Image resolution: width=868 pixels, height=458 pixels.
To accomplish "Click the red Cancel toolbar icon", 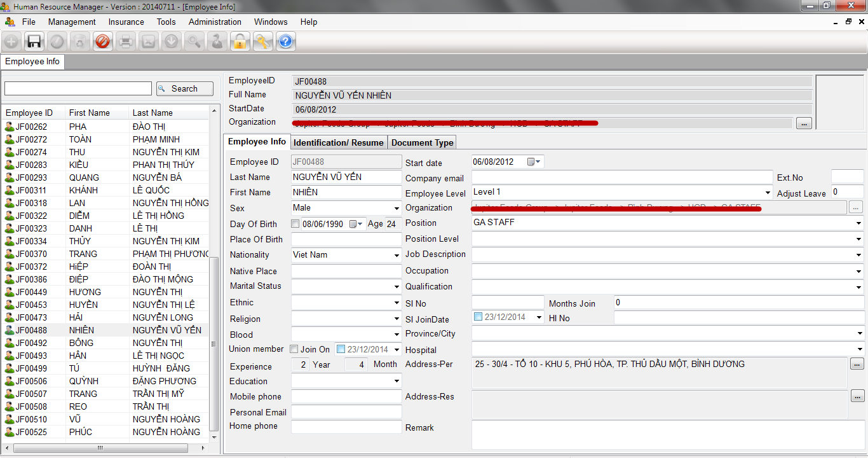I will click(x=102, y=42).
